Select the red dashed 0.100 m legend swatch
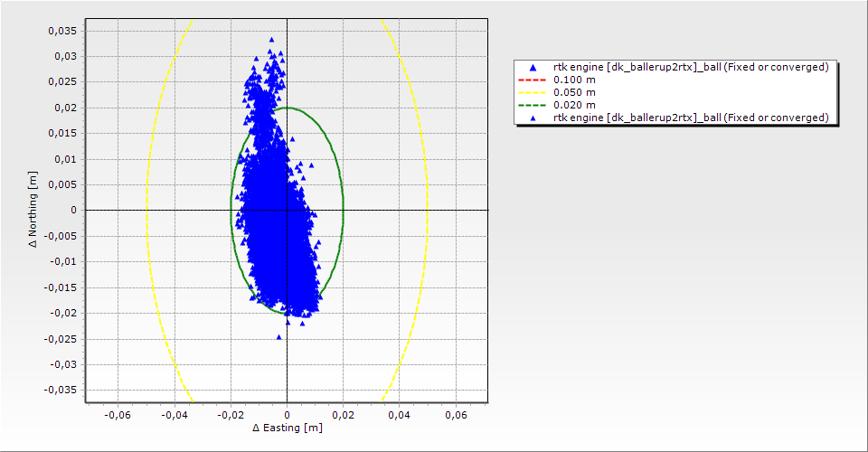 point(532,80)
